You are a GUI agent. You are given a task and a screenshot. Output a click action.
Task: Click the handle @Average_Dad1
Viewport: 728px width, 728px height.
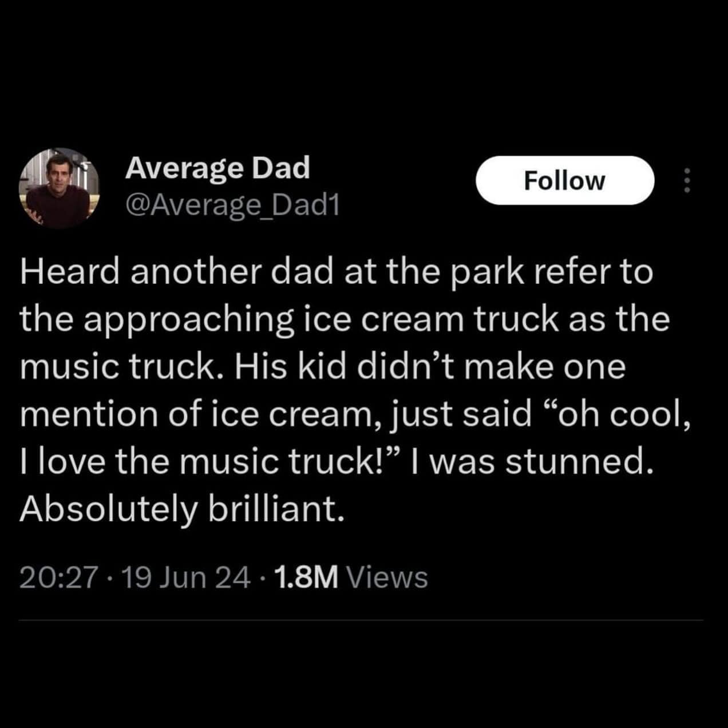233,206
